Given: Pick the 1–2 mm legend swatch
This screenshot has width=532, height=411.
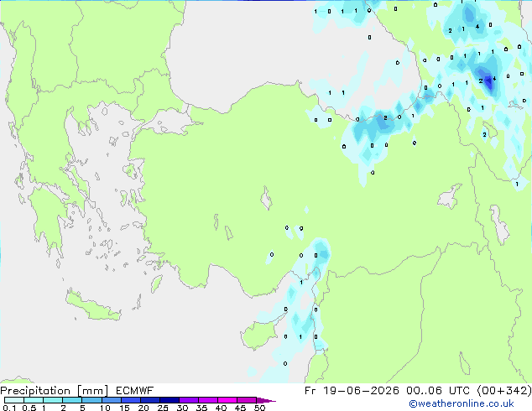Looking at the screenshot, I should 53,400.
